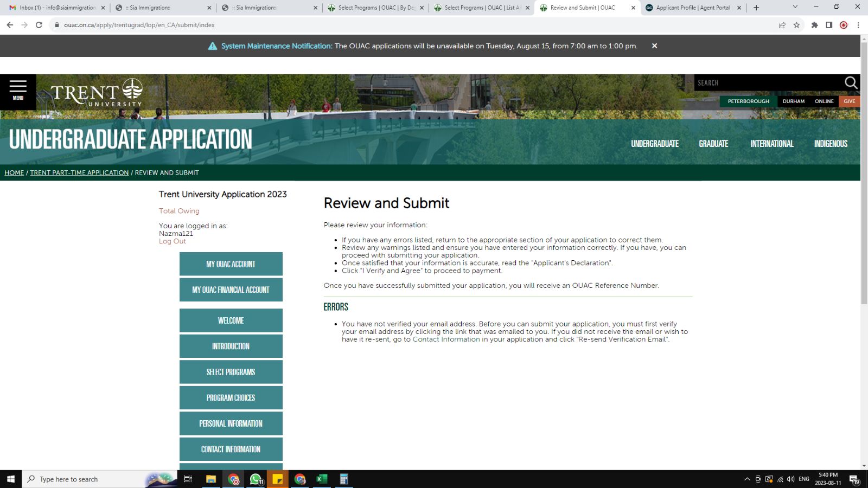Screen dimensions: 868x488
Task: Open the volume control in tray
Action: click(790, 479)
